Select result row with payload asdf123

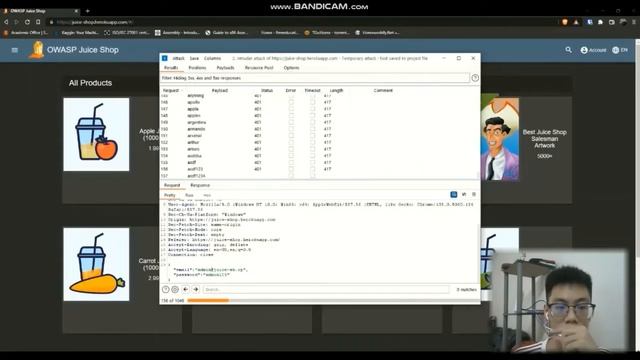pyautogui.click(x=320, y=169)
